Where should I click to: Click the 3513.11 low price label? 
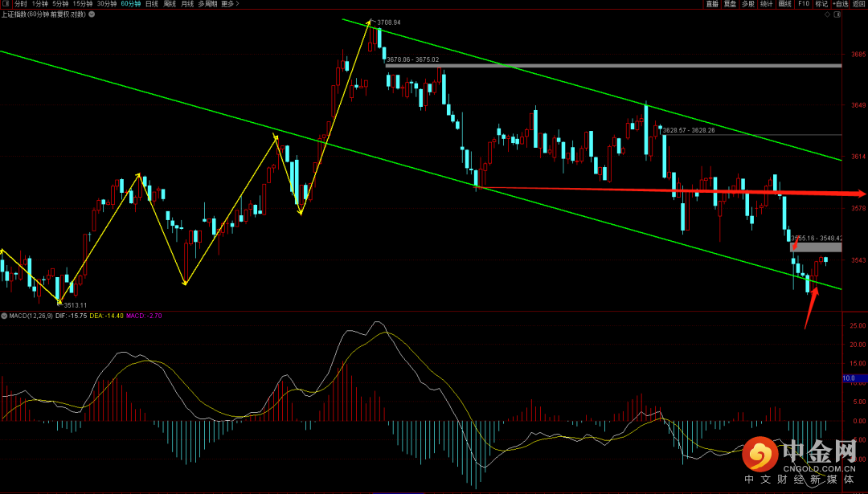pyautogui.click(x=76, y=304)
